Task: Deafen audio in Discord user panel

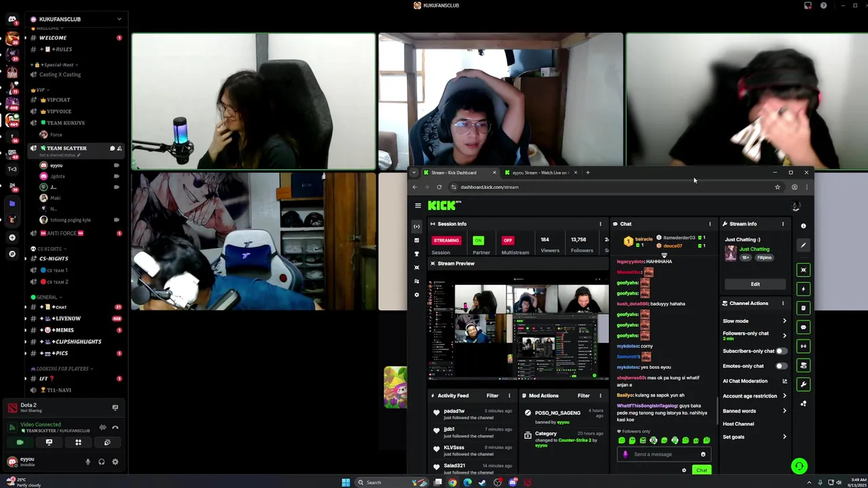Action: tap(102, 462)
